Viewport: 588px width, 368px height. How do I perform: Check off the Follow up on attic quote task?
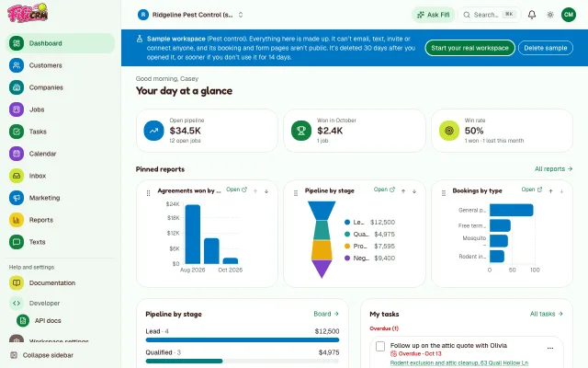[x=380, y=346]
